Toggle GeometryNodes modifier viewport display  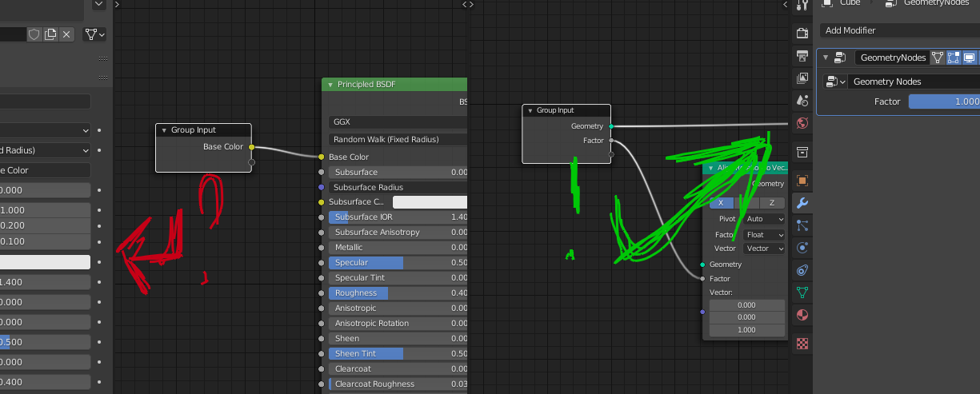coord(969,58)
